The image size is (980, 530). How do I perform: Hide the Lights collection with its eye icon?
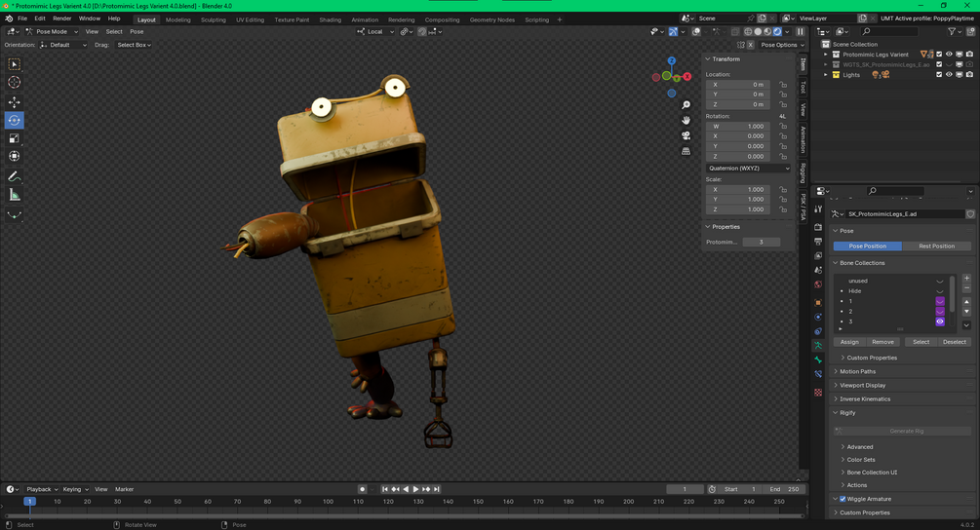[949, 75]
